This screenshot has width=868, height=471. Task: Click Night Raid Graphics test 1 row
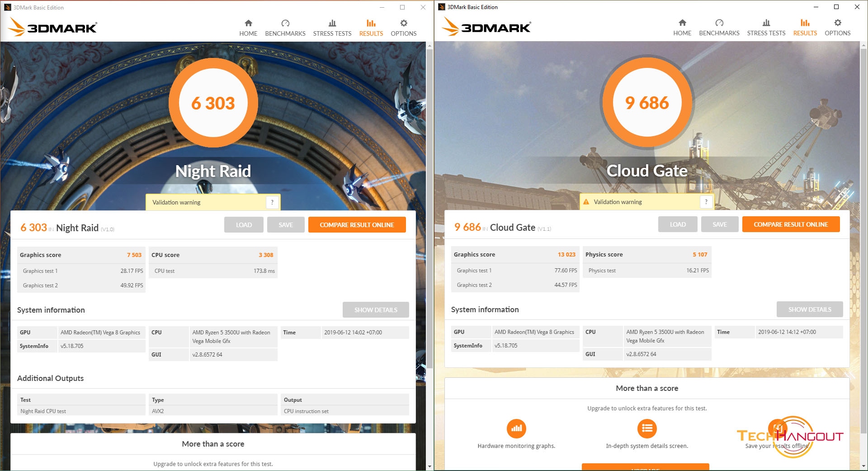tap(81, 271)
